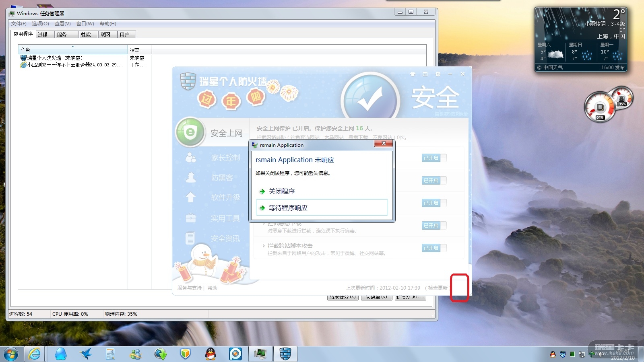Click the Rising shield tray icon
The height and width of the screenshot is (362, 644).
click(562, 354)
